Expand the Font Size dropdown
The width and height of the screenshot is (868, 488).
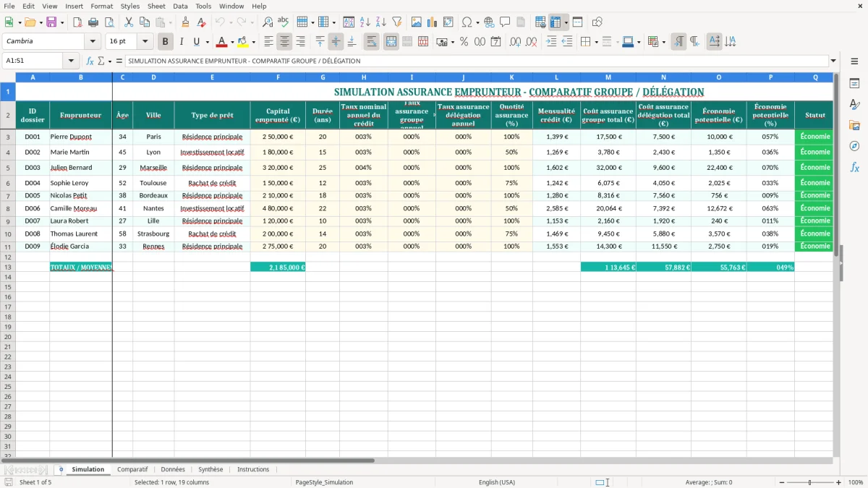pos(145,41)
